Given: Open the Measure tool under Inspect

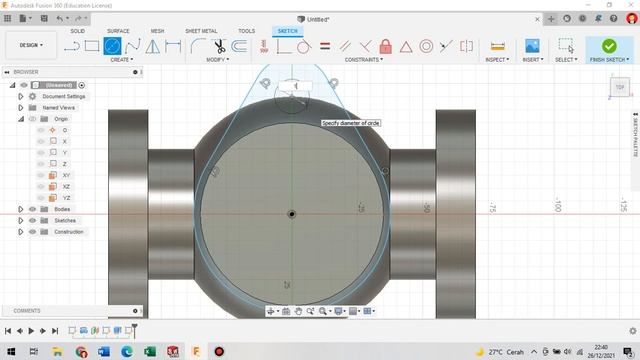Looking at the screenshot, I should (x=498, y=46).
